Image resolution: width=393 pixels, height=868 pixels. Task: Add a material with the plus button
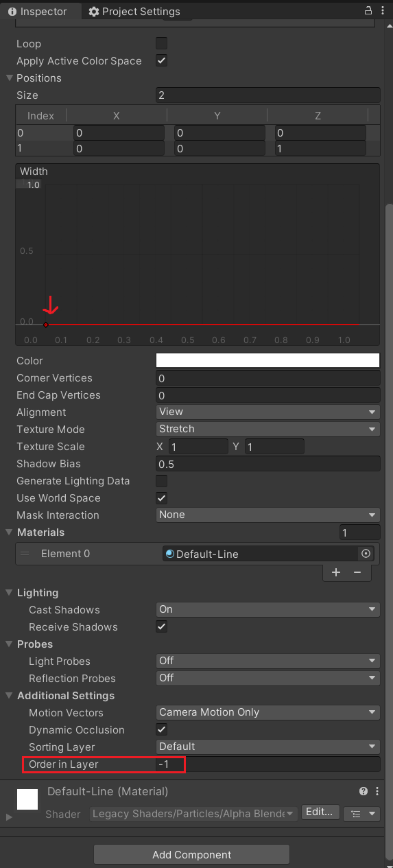tap(336, 572)
